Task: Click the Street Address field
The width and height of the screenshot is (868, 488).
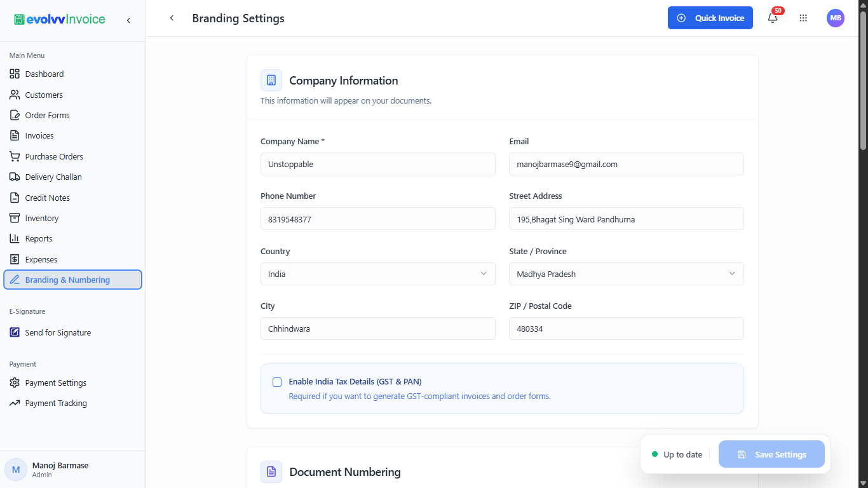Action: pos(626,219)
